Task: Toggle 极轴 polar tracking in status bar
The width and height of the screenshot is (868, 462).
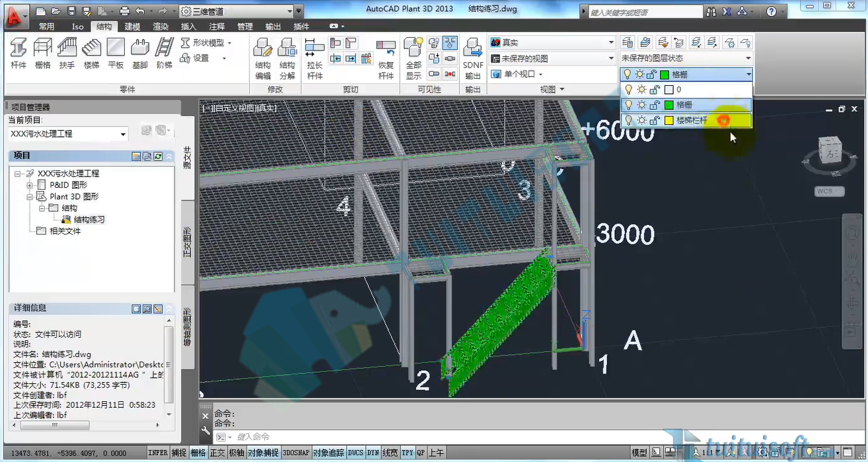Action: click(x=236, y=453)
